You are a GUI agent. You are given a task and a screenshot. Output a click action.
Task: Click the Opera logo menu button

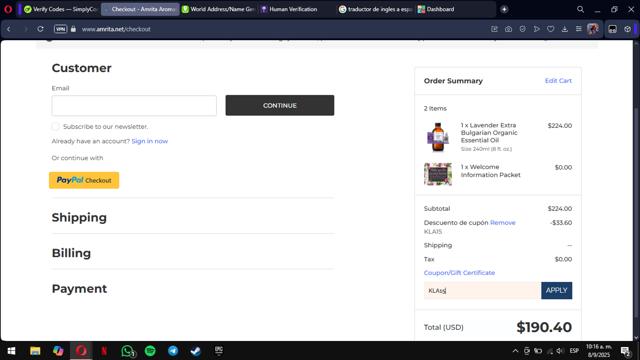click(x=8, y=9)
